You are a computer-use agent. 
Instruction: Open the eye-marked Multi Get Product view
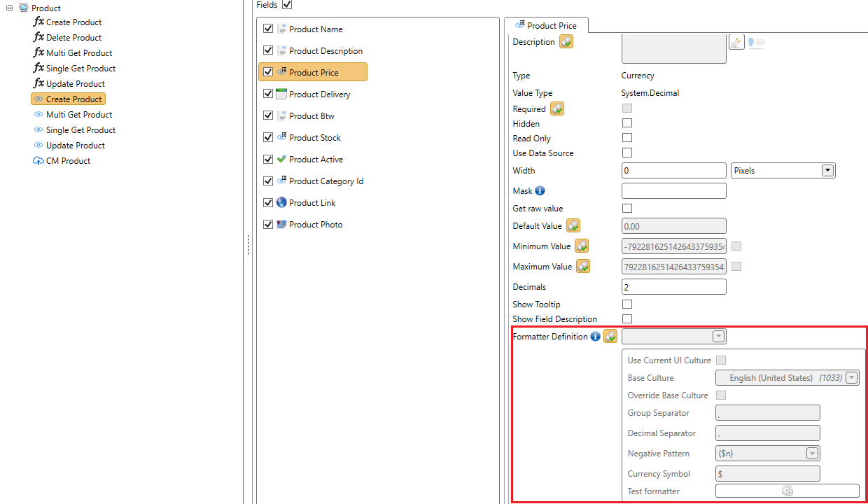click(73, 115)
